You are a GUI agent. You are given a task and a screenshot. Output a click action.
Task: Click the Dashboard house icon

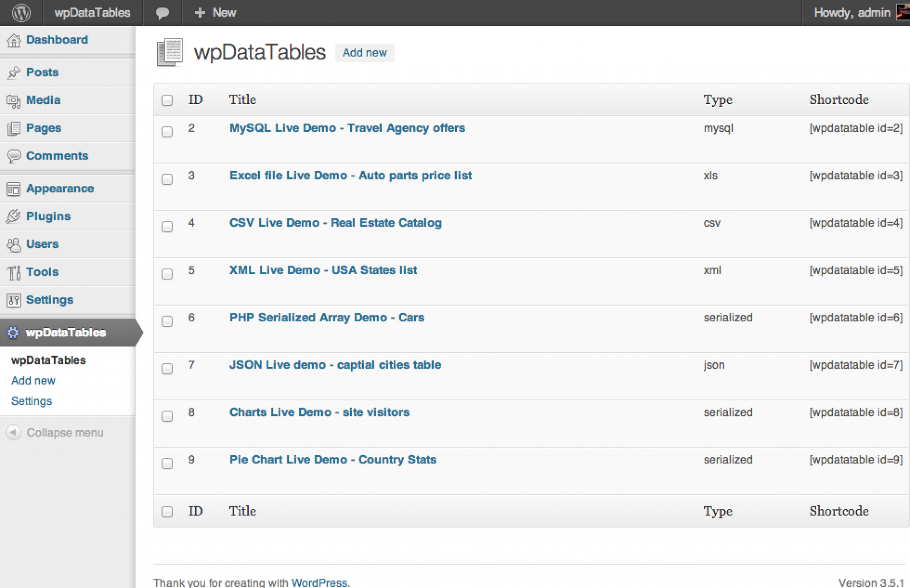(14, 40)
